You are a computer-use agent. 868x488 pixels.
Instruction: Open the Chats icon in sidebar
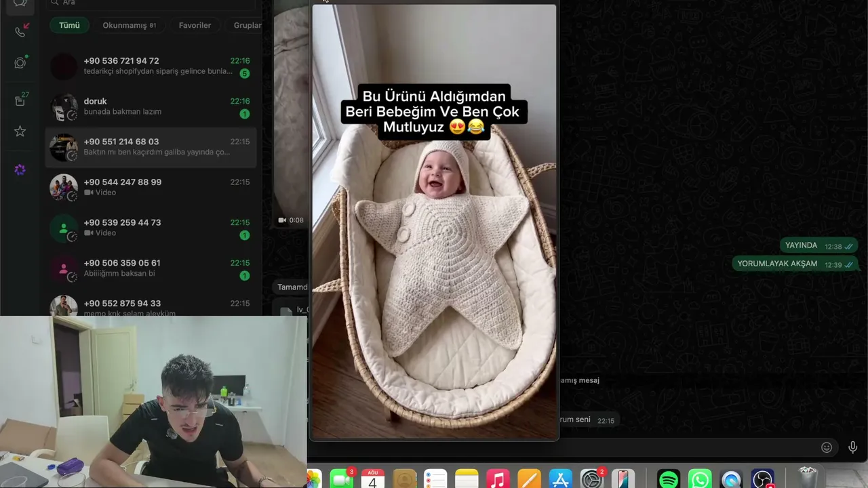[20, 3]
